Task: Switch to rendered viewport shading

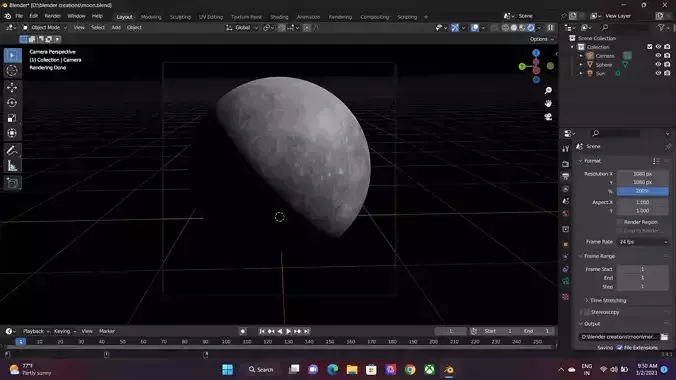Action: [x=531, y=28]
